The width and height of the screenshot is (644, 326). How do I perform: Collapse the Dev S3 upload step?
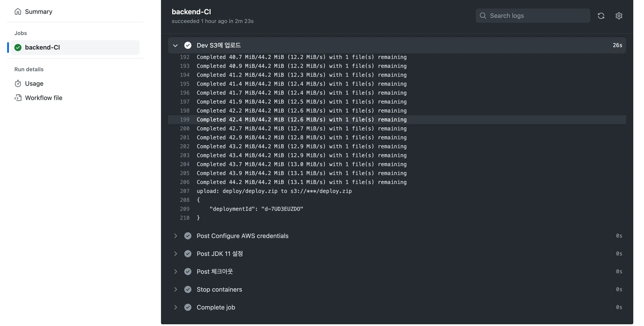(x=175, y=46)
